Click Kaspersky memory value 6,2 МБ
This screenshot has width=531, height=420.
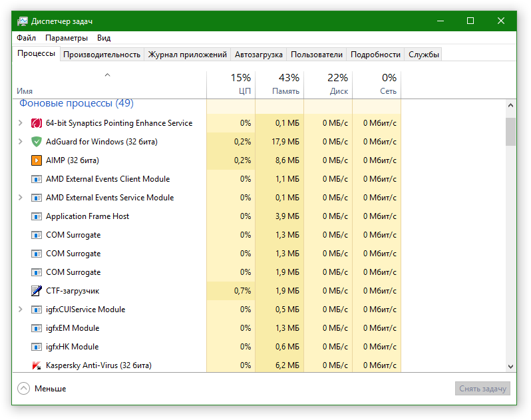click(287, 365)
